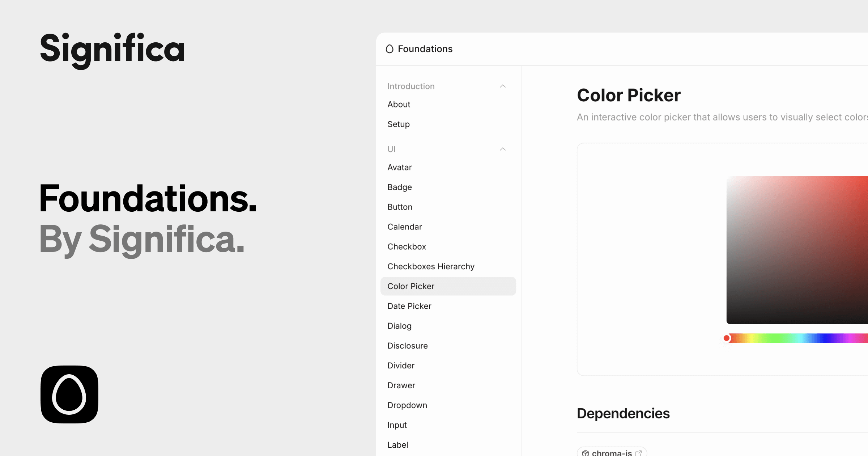This screenshot has height=456, width=868.
Task: Open Checkboxes Hierarchy in the sidebar
Action: (431, 266)
